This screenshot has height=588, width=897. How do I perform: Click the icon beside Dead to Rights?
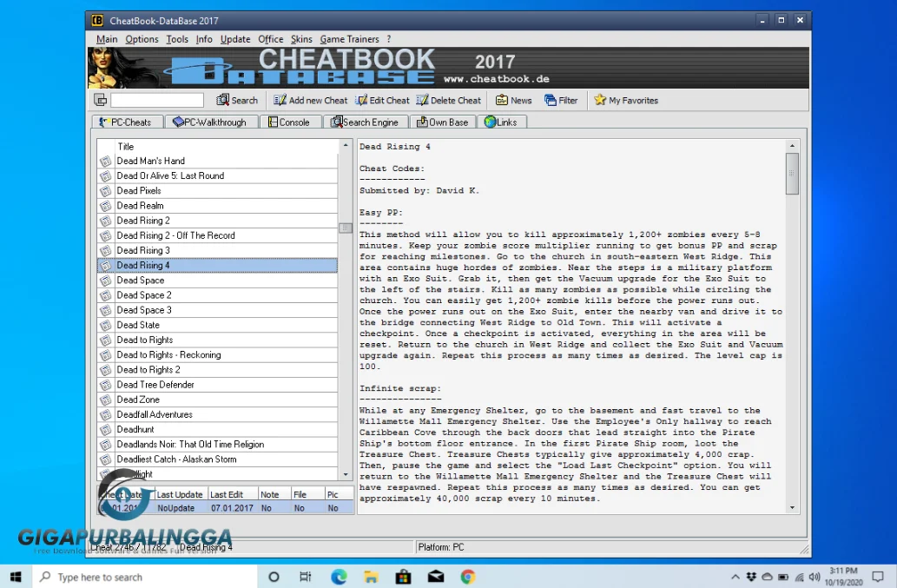[106, 340]
